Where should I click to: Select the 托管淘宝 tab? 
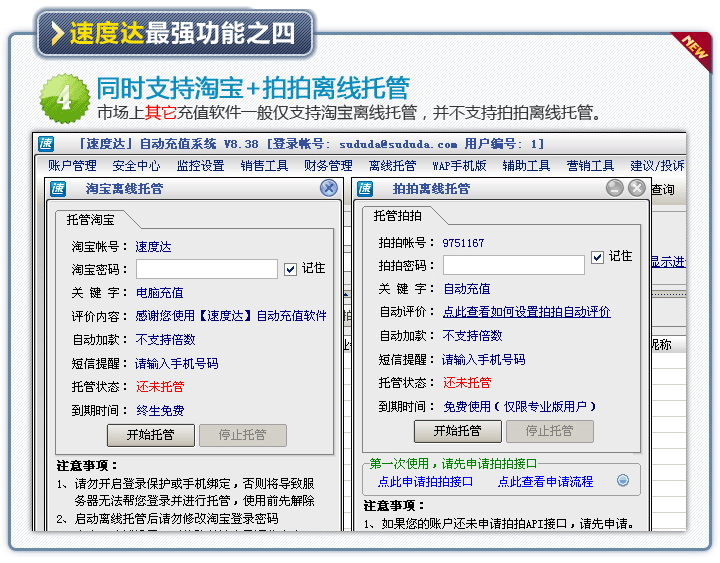click(x=90, y=220)
